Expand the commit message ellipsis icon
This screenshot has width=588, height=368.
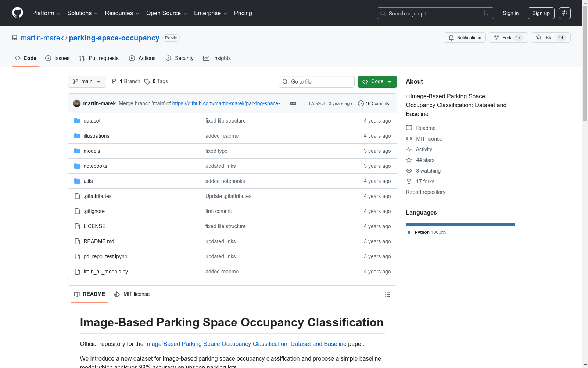pos(293,103)
